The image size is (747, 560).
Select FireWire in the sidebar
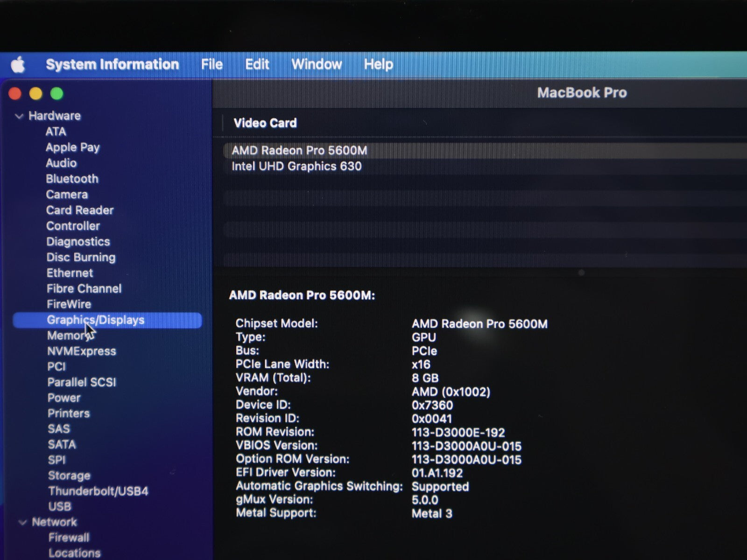(x=69, y=304)
